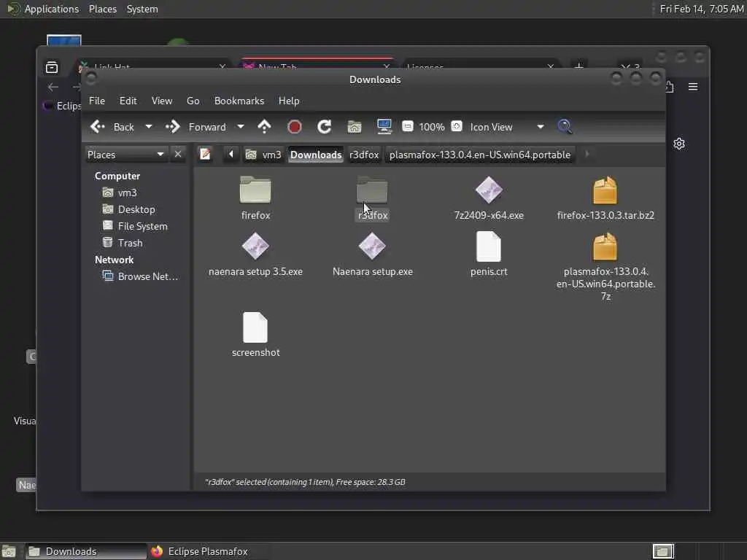
Task: Open the Forward history dropdown arrow
Action: coord(241,127)
